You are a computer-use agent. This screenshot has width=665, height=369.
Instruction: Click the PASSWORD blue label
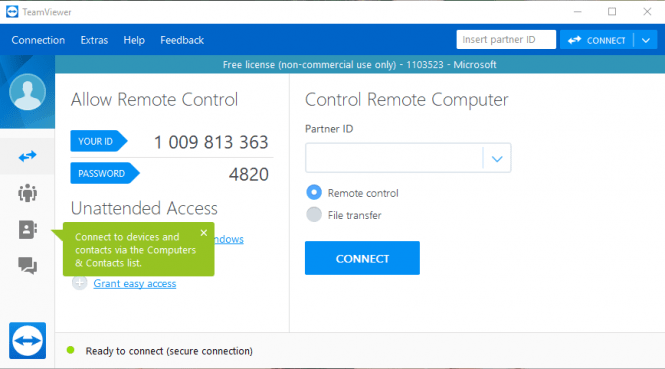(x=105, y=173)
